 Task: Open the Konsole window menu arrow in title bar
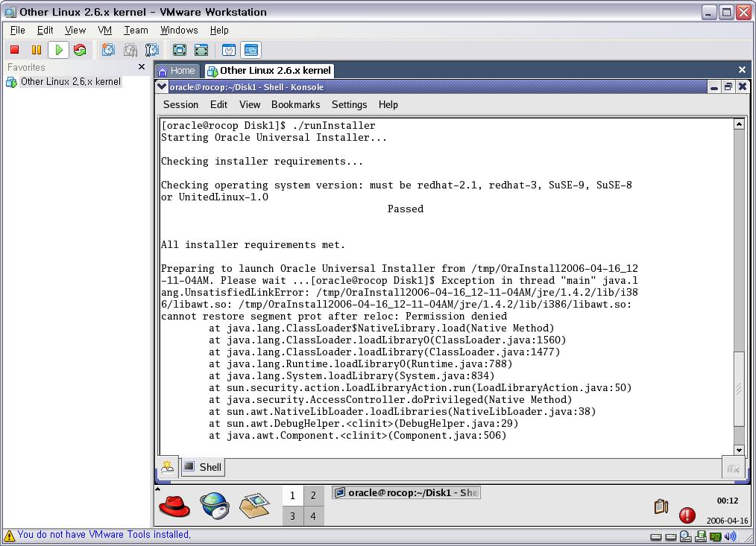(x=162, y=86)
